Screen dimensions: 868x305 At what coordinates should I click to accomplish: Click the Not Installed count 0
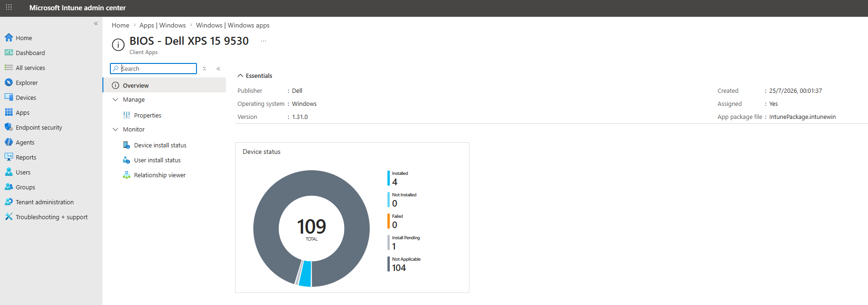click(x=395, y=203)
